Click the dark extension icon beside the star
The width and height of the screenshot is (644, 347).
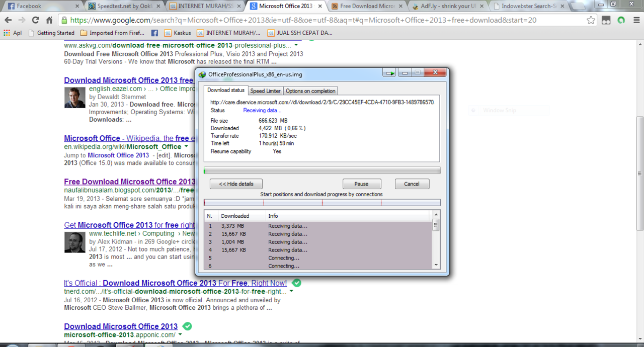pos(606,20)
